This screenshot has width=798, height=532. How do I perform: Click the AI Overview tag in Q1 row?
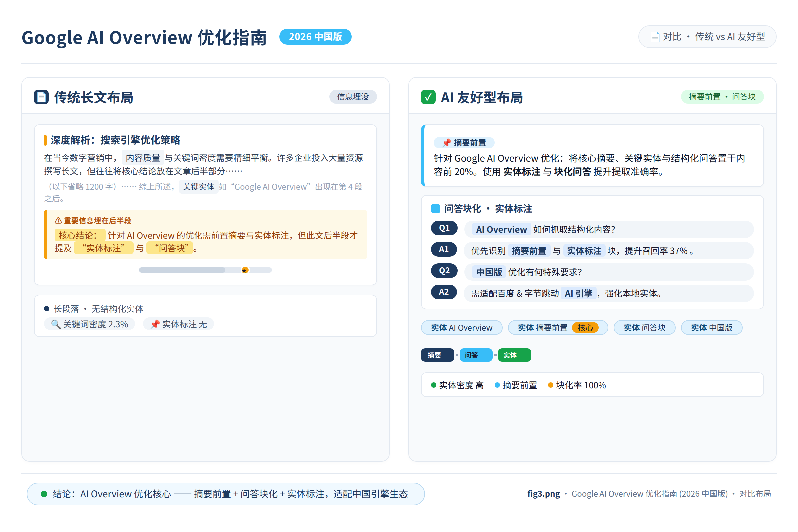501,230
